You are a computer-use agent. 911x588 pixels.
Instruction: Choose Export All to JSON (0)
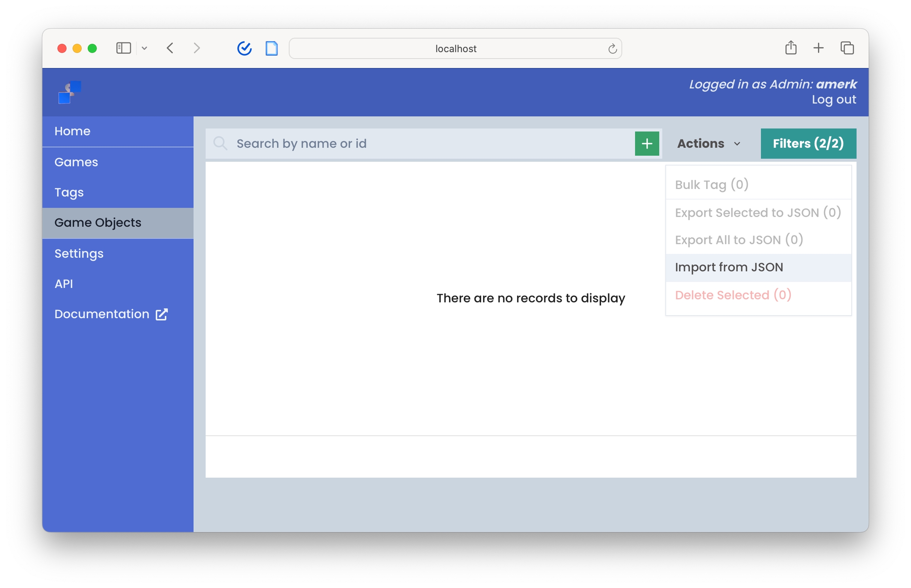point(758,240)
